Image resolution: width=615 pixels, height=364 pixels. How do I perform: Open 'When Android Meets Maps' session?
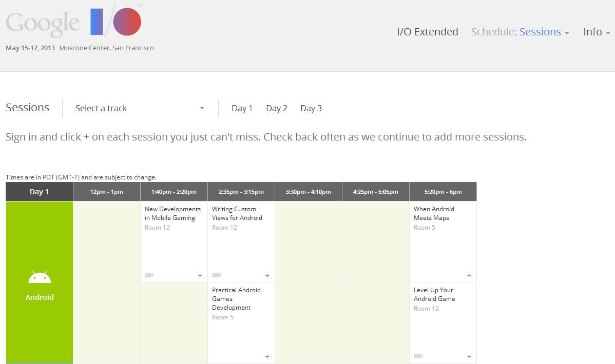[434, 214]
